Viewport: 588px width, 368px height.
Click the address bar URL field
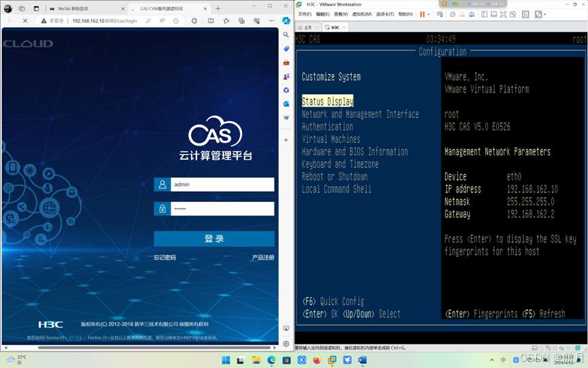click(105, 20)
